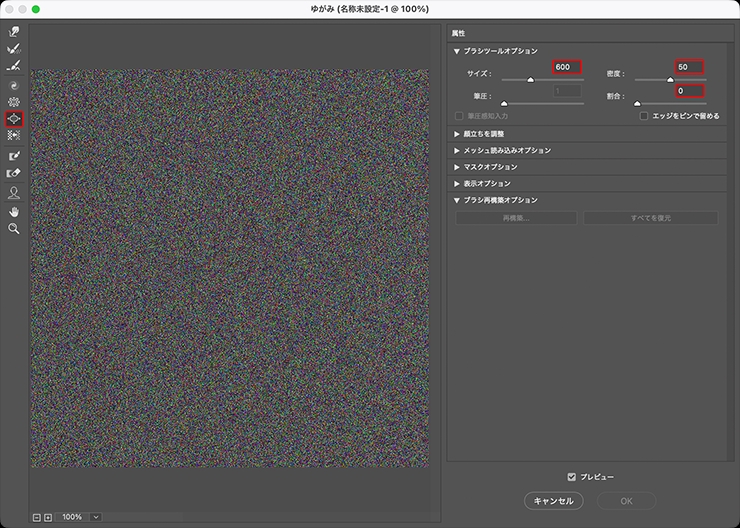Toggle the プレビュー checkbox
Screen dimensions: 740x528
[x=572, y=477]
